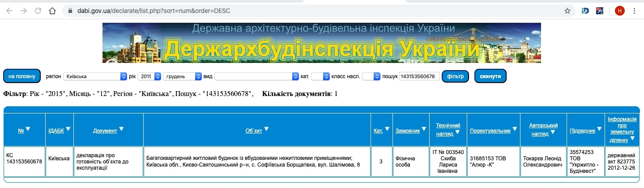Click the browser forward arrow

24,11
